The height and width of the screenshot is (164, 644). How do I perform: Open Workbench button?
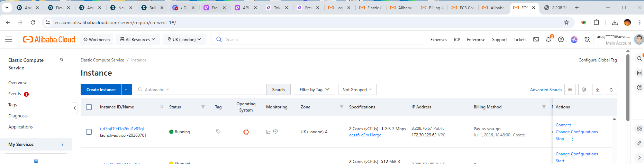(x=97, y=39)
